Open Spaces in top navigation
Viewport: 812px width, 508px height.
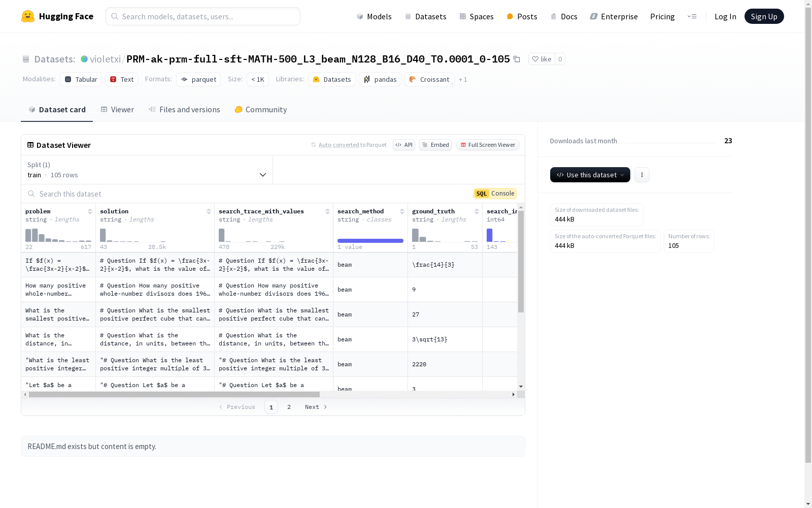(477, 16)
